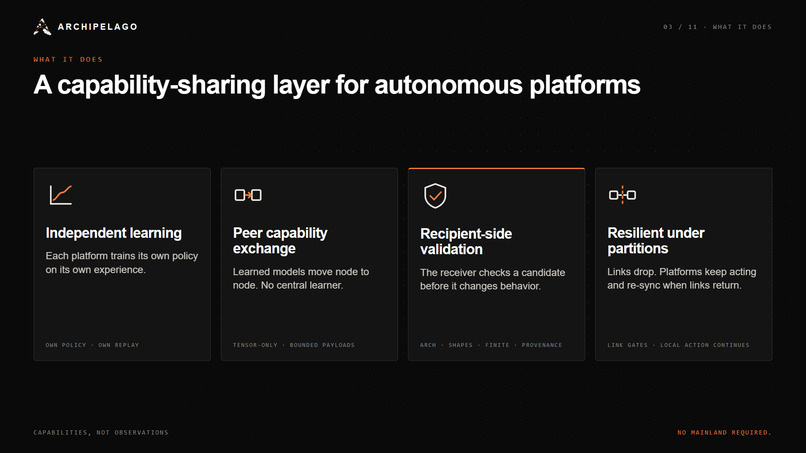The height and width of the screenshot is (453, 806).
Task: Select the 'Independent learning' card title
Action: tap(114, 233)
